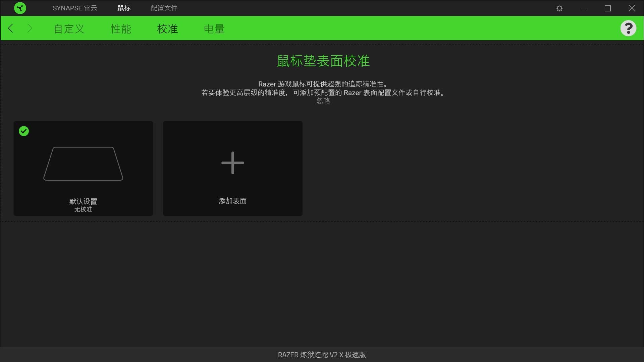The image size is (644, 362).
Task: Click device name RAZER 炼狱蝰蛇 V2 X
Action: [322, 355]
